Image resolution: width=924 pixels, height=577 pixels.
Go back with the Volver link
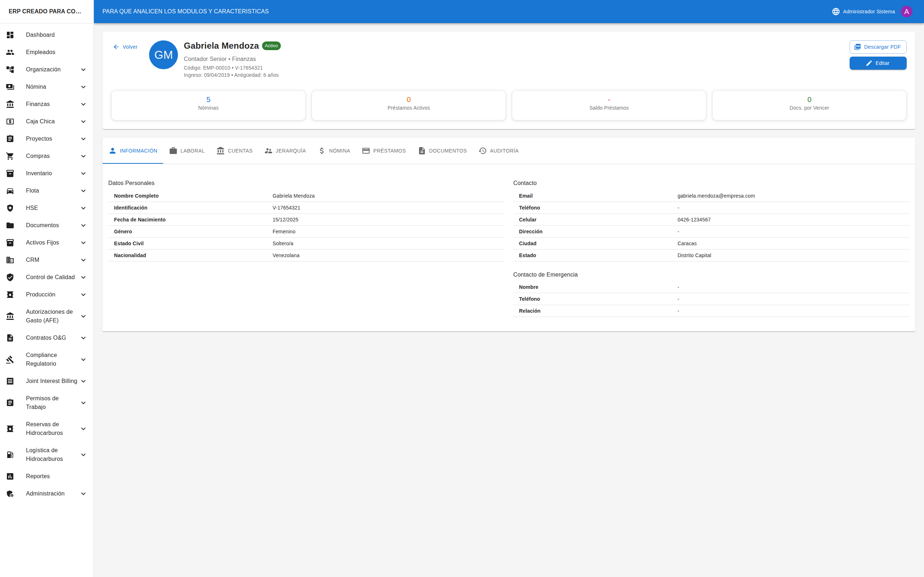click(125, 47)
